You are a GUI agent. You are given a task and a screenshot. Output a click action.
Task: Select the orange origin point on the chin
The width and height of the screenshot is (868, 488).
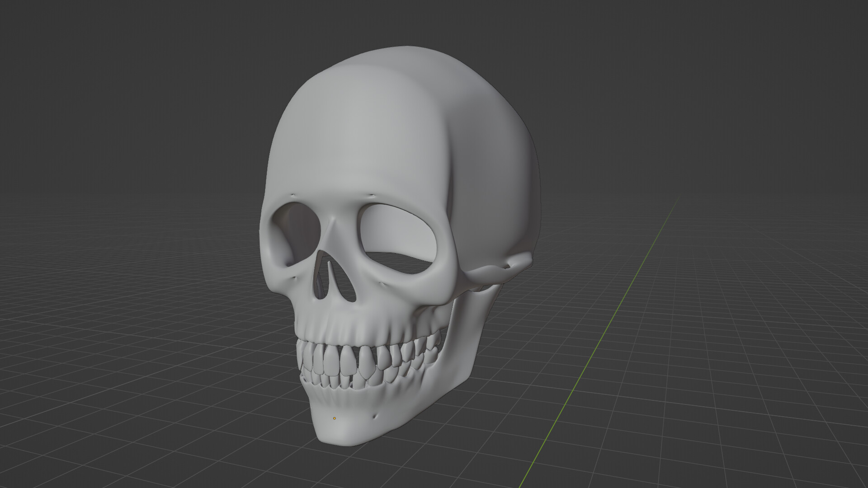pyautogui.click(x=335, y=418)
